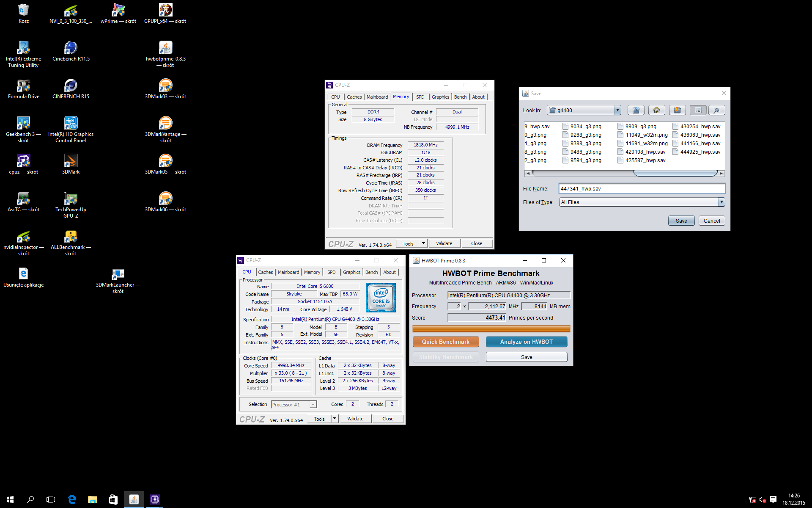Select ALLBenchmark shortcut icon

pyautogui.click(x=71, y=243)
